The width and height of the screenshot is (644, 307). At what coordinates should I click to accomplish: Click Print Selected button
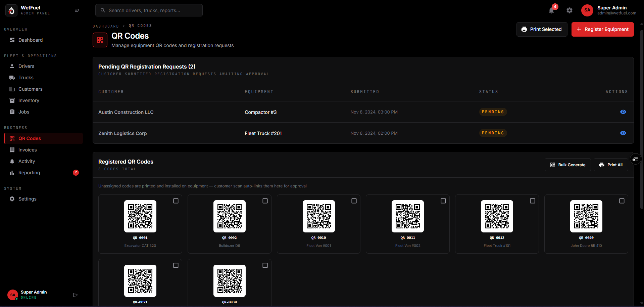pos(542,29)
